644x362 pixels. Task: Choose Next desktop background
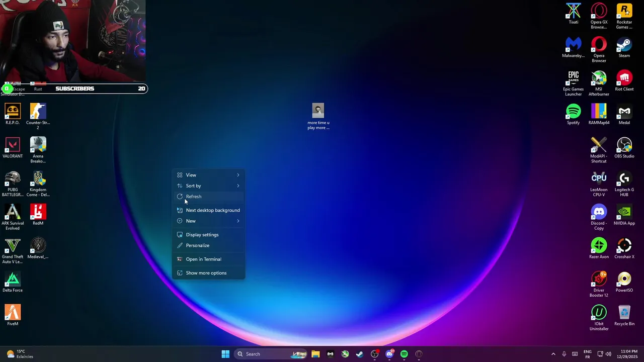208,210
